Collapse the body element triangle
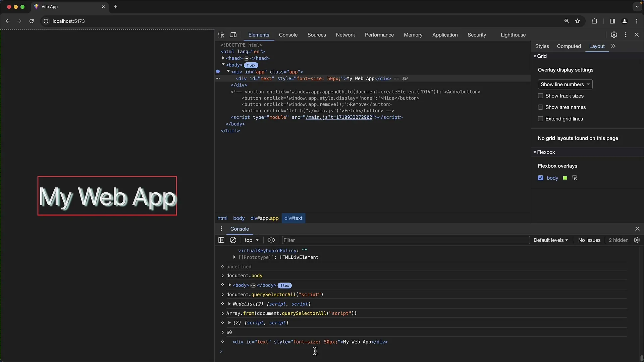 click(x=223, y=65)
